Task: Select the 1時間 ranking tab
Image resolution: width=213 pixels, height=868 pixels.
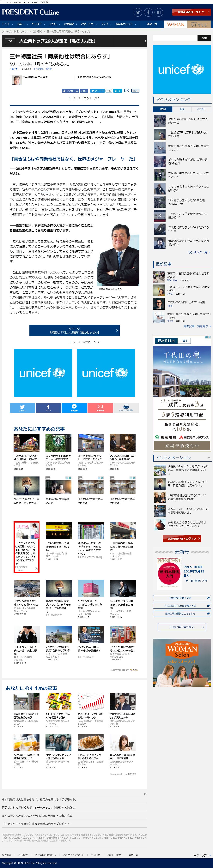Action: 162,109
